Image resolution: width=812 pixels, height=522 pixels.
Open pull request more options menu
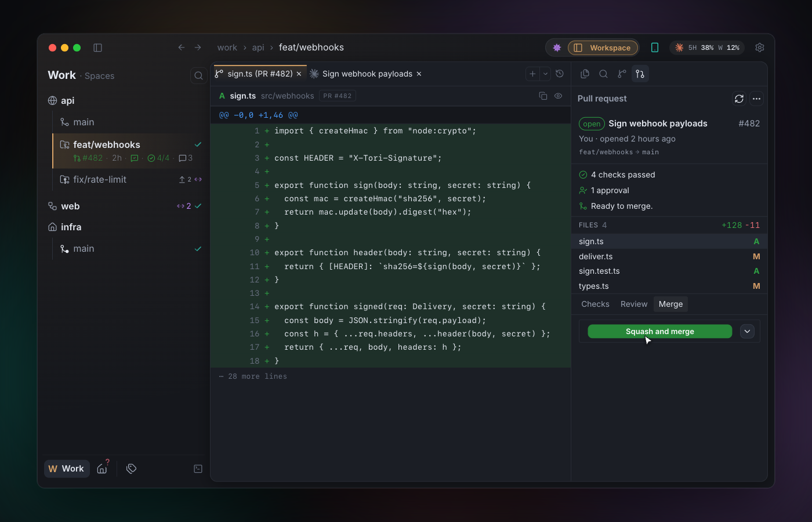pos(756,99)
